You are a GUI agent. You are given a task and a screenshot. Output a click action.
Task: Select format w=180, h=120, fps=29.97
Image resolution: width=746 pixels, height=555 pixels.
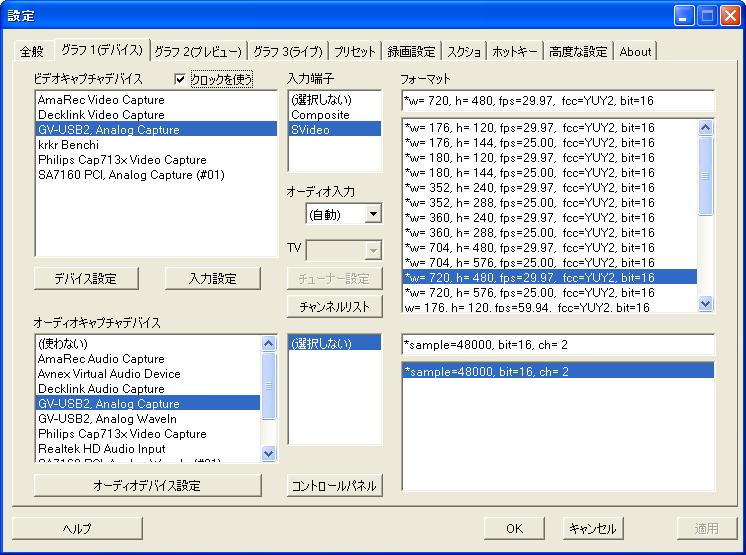tap(550, 157)
